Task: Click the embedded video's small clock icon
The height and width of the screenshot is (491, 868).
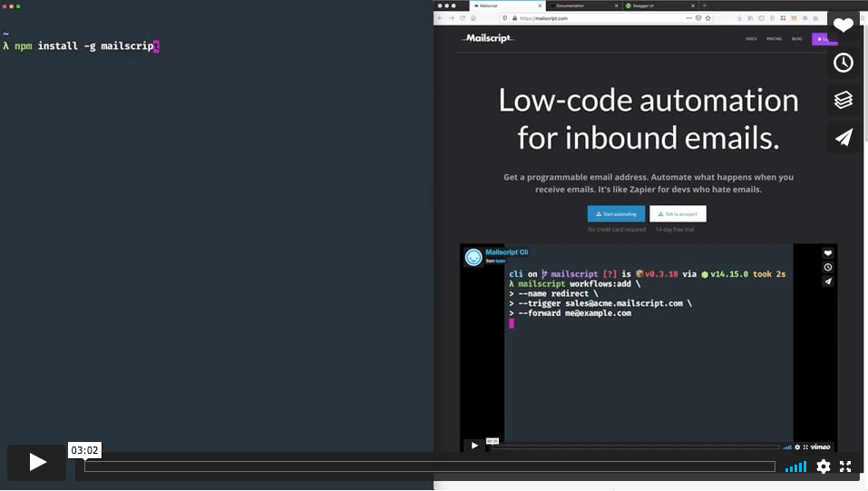Action: point(827,267)
